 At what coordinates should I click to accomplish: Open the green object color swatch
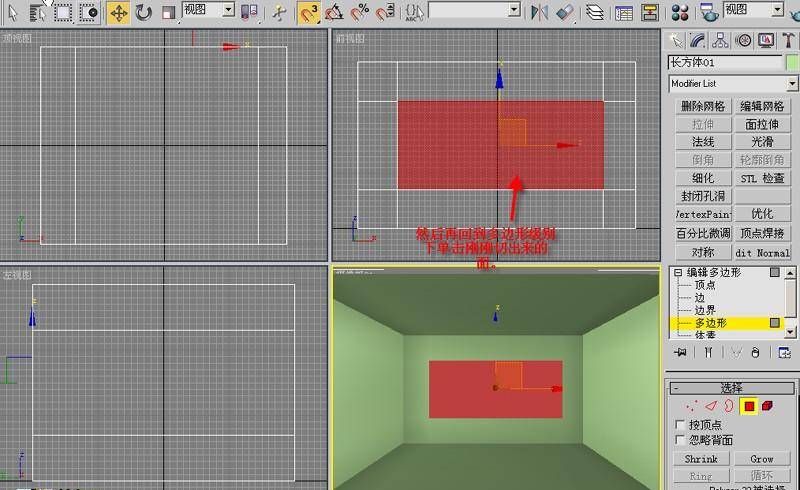click(x=792, y=63)
